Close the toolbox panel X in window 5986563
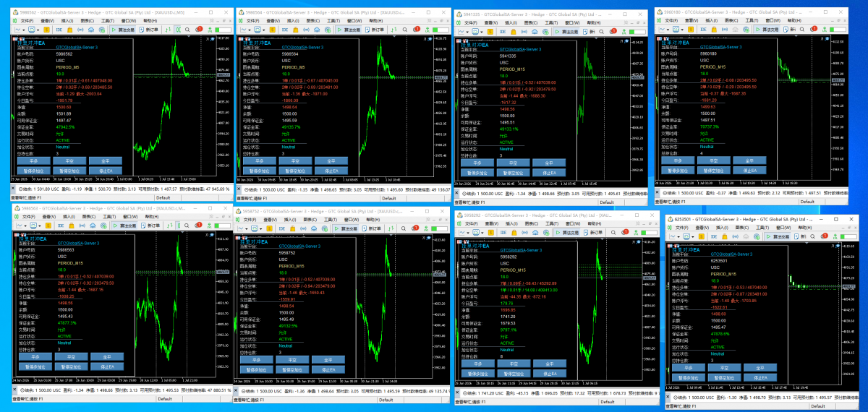Screen dimensions: 868x412 tap(14, 389)
